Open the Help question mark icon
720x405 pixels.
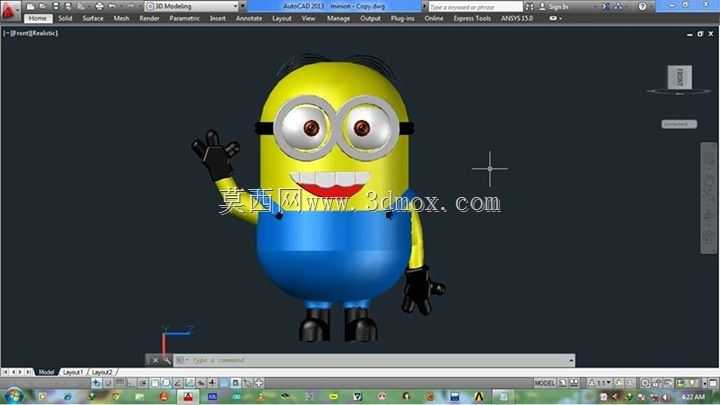point(642,6)
